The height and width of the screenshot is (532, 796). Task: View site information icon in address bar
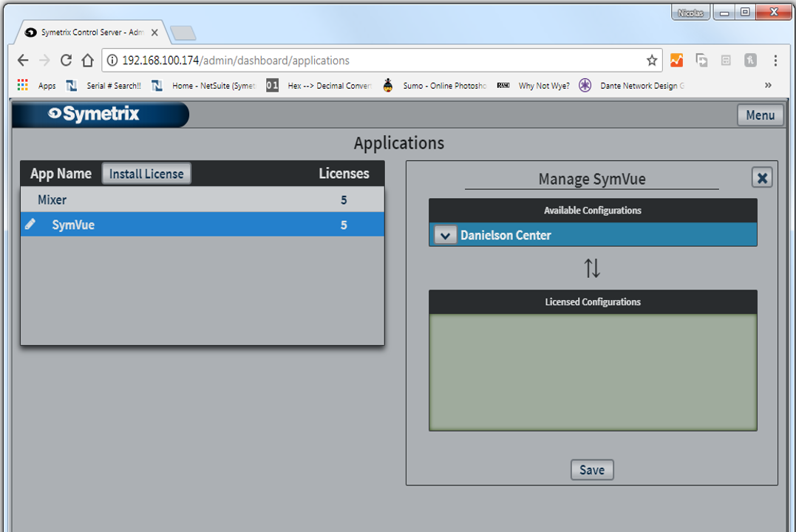[112, 61]
